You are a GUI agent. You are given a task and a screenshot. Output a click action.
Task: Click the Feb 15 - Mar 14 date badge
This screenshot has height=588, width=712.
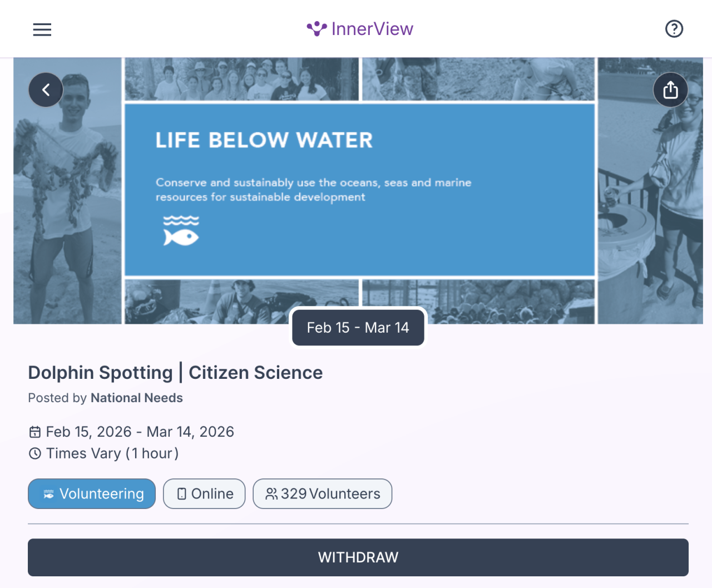tap(358, 328)
